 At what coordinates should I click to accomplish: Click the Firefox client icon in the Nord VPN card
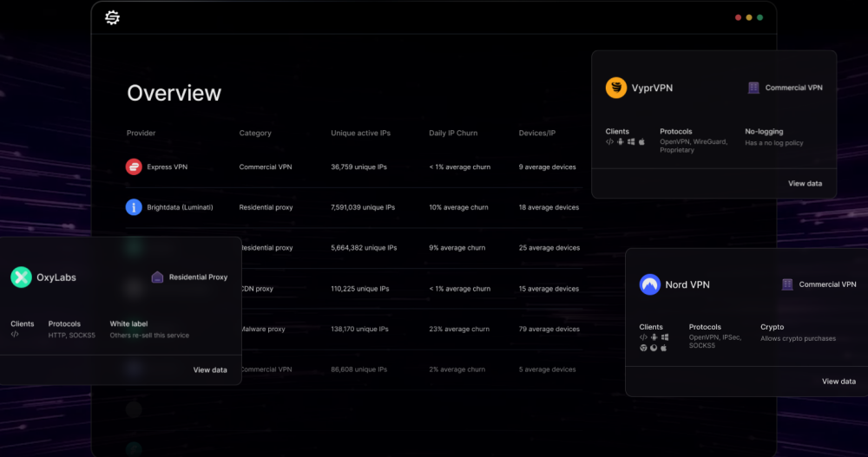(x=654, y=348)
